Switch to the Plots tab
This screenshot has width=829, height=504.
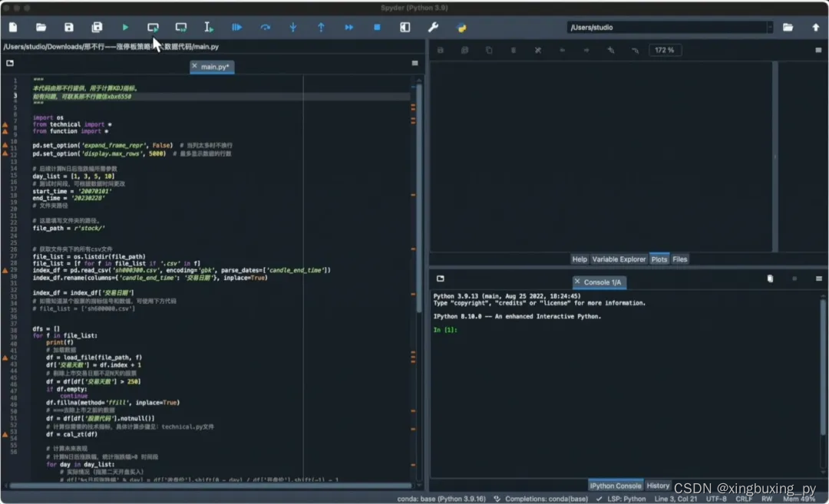(x=659, y=259)
